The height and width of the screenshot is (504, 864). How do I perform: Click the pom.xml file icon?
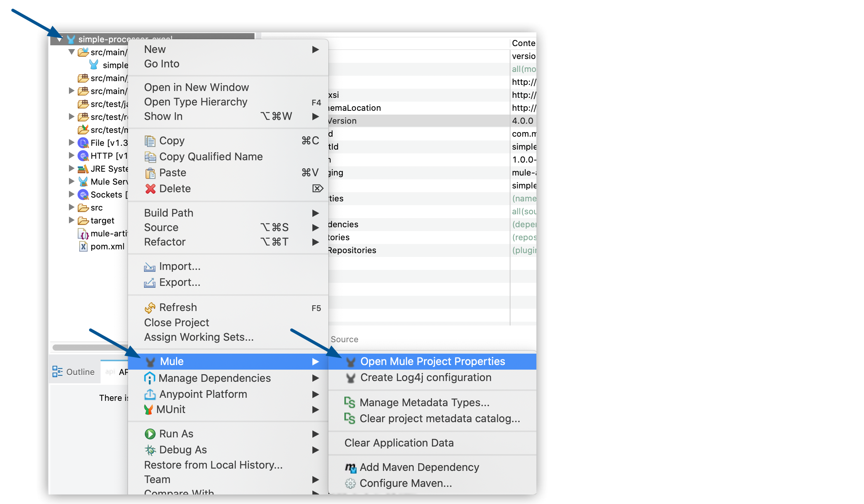pos(84,247)
